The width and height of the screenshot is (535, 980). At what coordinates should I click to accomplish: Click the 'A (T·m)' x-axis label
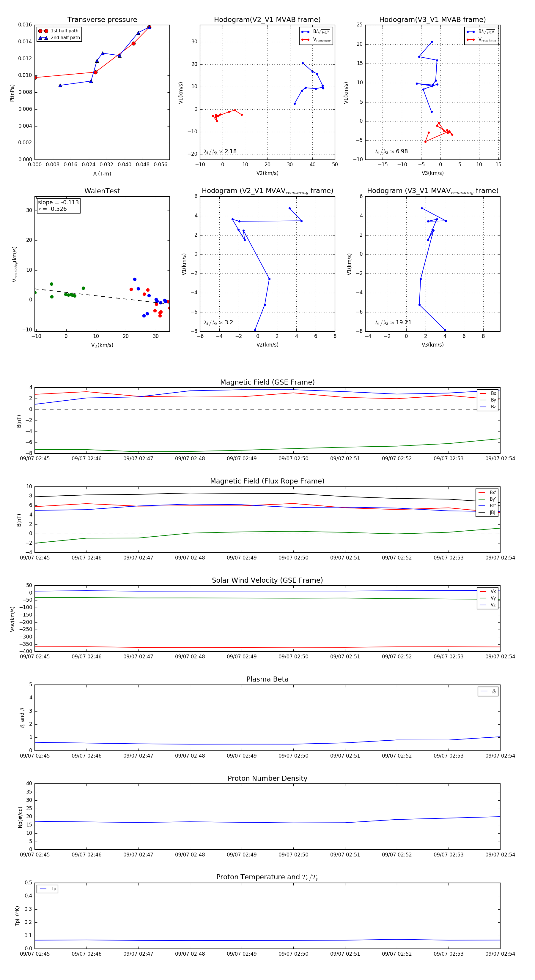[x=102, y=173]
